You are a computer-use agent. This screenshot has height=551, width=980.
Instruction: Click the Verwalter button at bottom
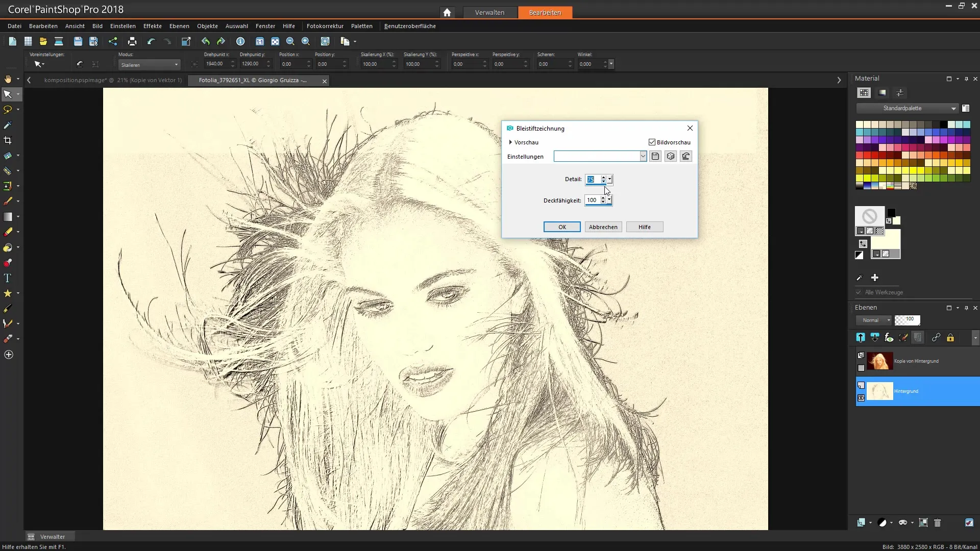coord(50,537)
